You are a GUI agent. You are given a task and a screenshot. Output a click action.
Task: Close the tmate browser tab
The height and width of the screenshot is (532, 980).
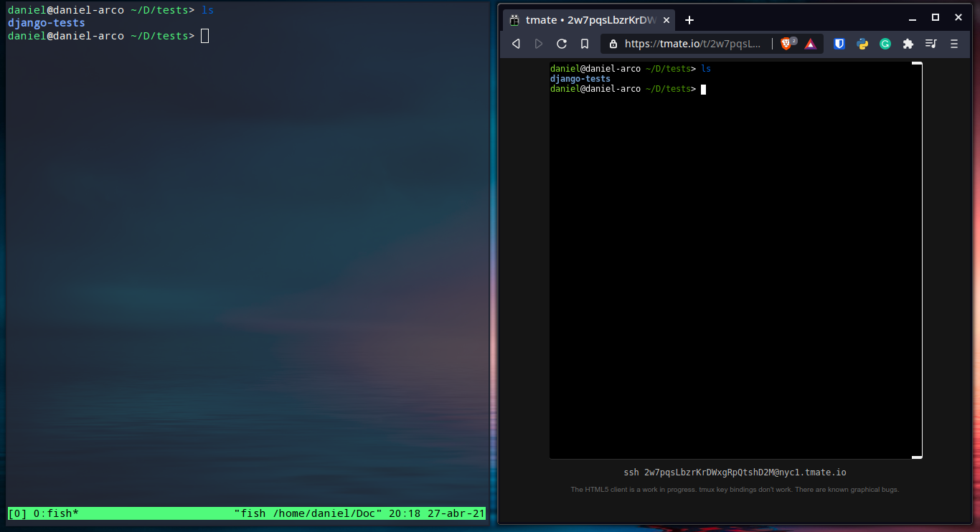pos(666,20)
